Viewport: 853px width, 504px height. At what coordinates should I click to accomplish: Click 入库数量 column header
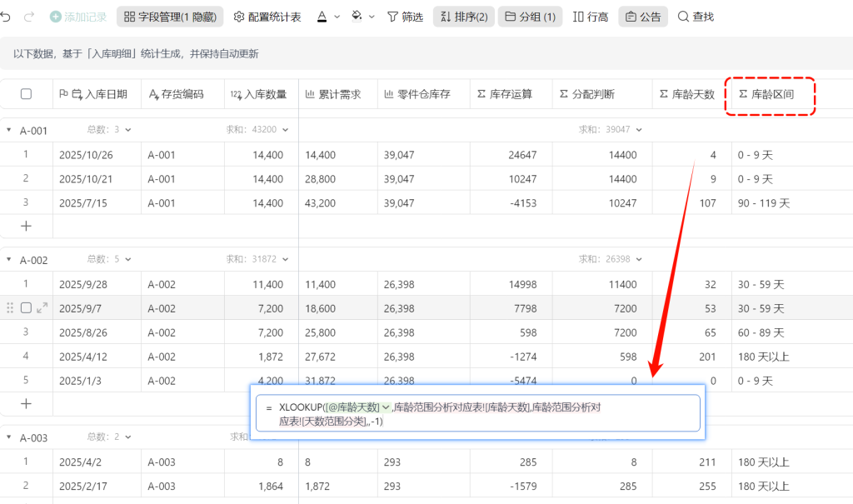point(262,94)
